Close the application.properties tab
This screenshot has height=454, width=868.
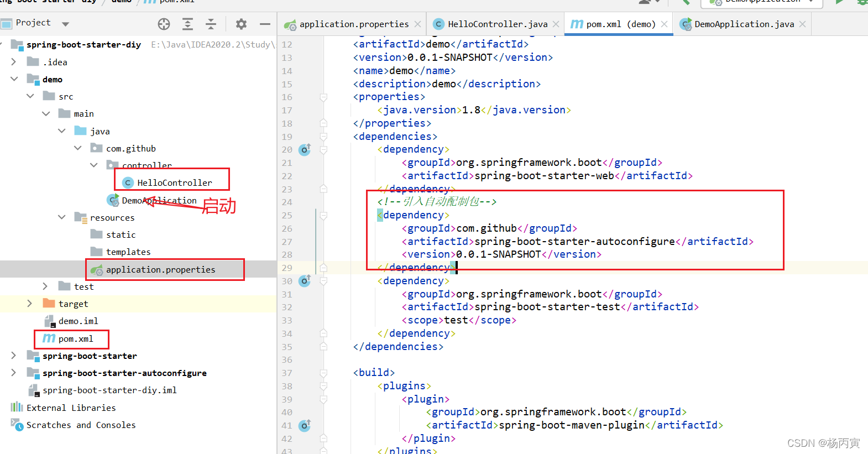click(x=418, y=24)
